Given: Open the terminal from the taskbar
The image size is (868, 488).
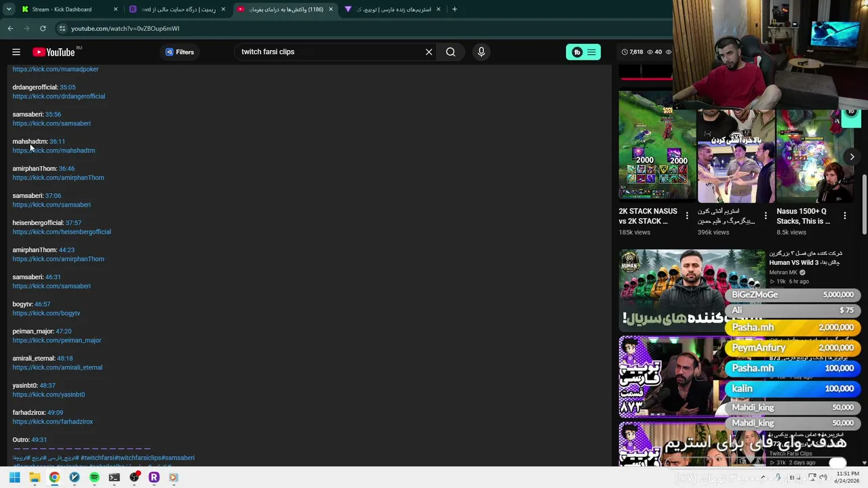Looking at the screenshot, I should click(114, 477).
